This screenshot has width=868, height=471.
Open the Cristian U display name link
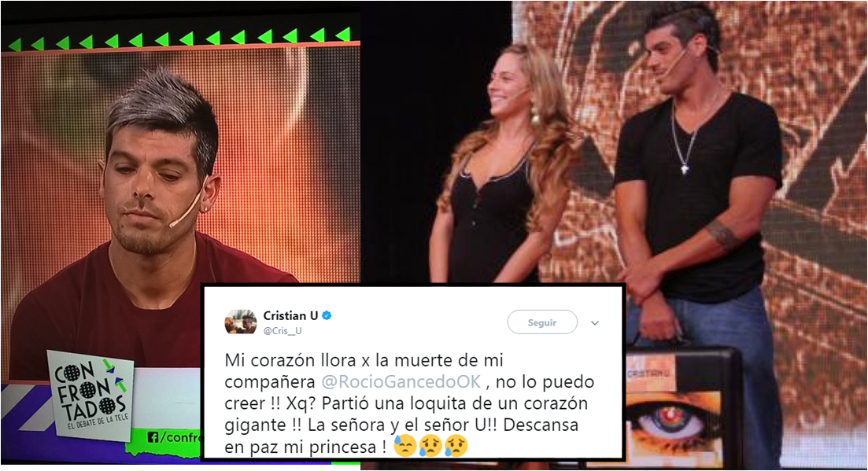coord(290,315)
